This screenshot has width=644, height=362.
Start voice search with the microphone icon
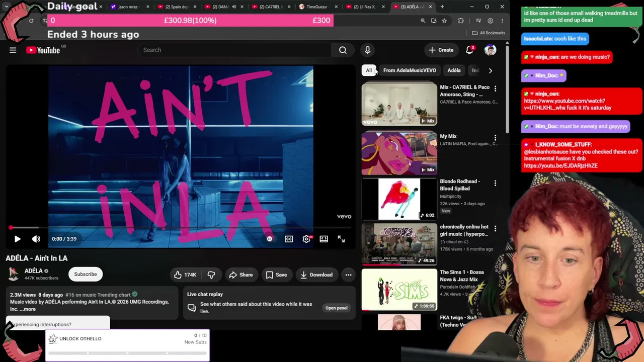[367, 50]
